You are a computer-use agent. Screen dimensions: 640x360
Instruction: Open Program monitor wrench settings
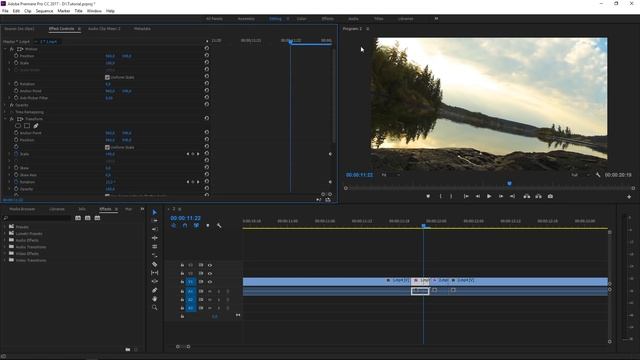(x=598, y=175)
